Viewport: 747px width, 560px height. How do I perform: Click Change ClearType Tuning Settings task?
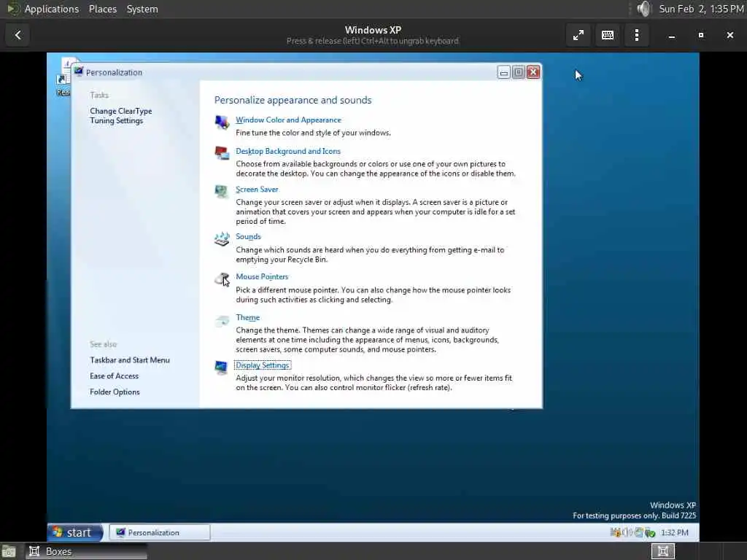[x=121, y=116]
